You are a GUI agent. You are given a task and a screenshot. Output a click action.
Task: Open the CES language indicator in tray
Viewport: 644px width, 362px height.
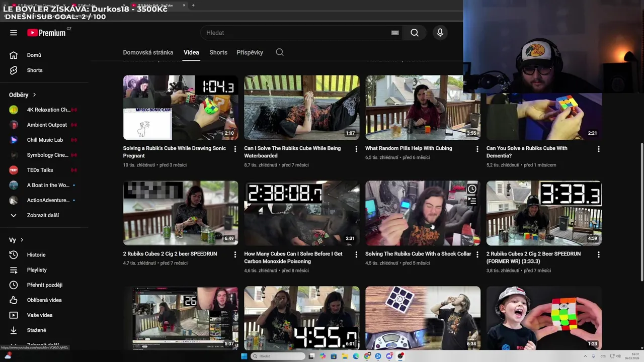pos(603,356)
